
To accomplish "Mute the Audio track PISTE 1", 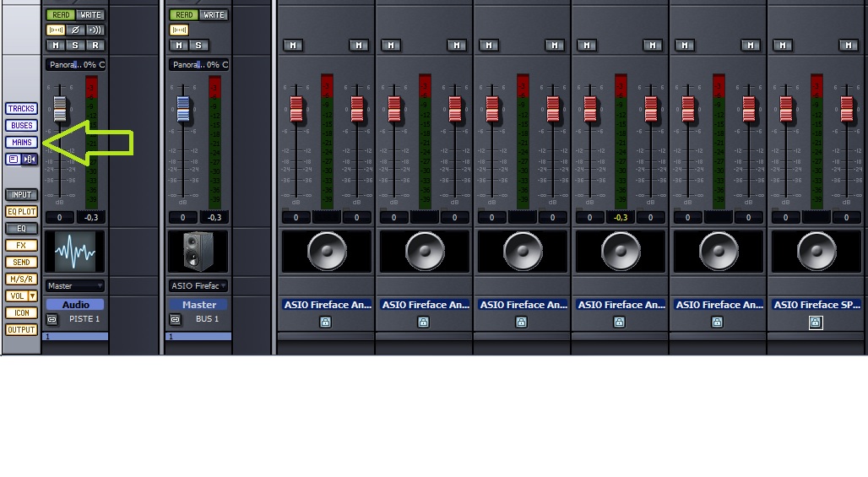I will click(56, 46).
